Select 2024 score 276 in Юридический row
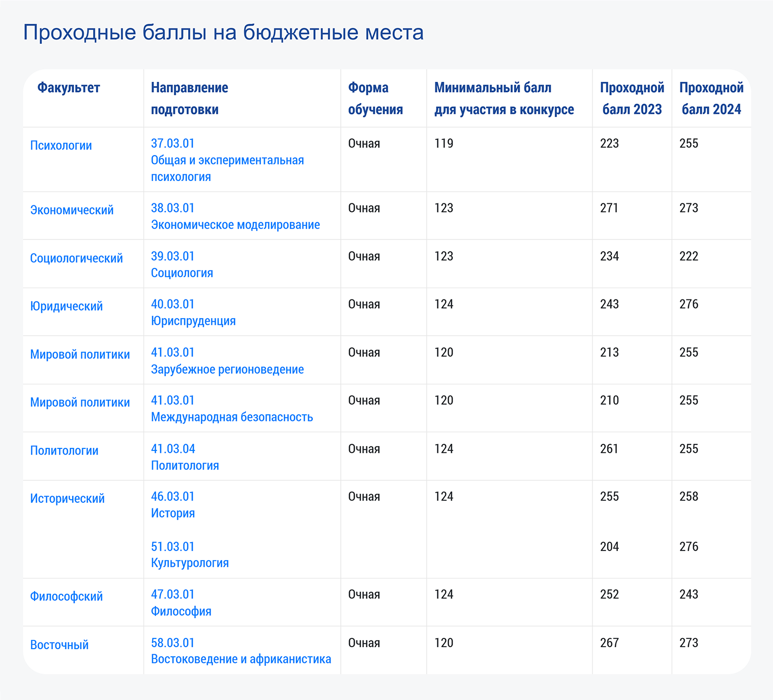The image size is (773, 700). pos(689,305)
